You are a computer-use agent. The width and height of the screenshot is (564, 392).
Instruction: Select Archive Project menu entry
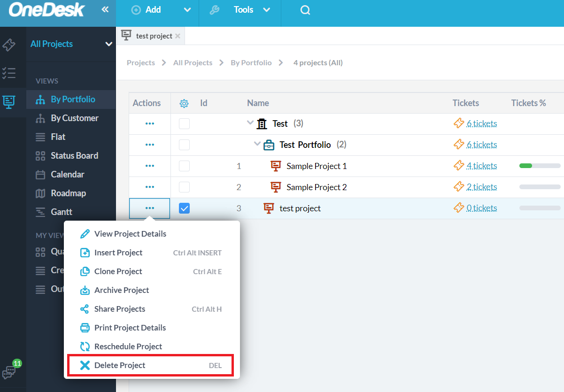click(x=152, y=290)
